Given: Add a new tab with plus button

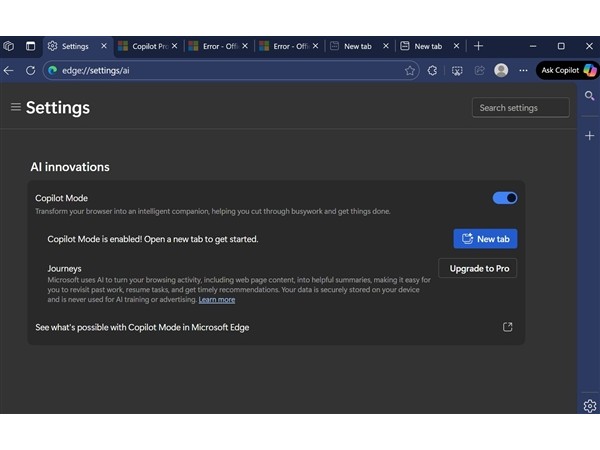Looking at the screenshot, I should coord(478,46).
